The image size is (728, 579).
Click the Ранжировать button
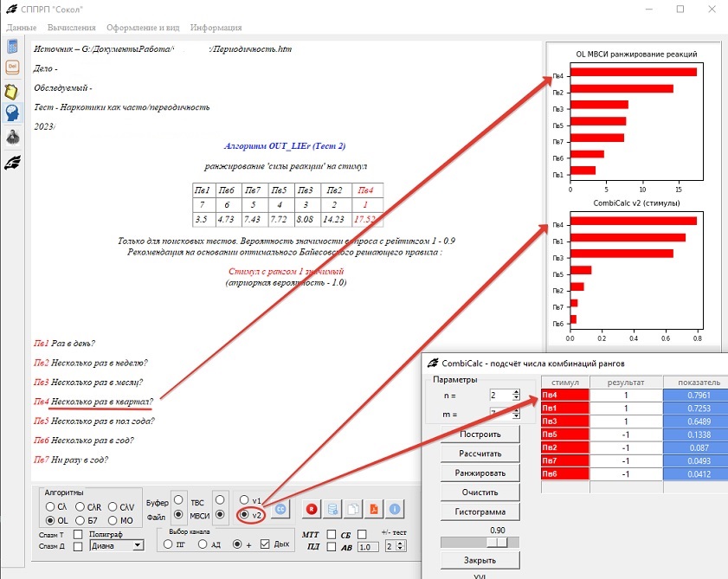480,473
